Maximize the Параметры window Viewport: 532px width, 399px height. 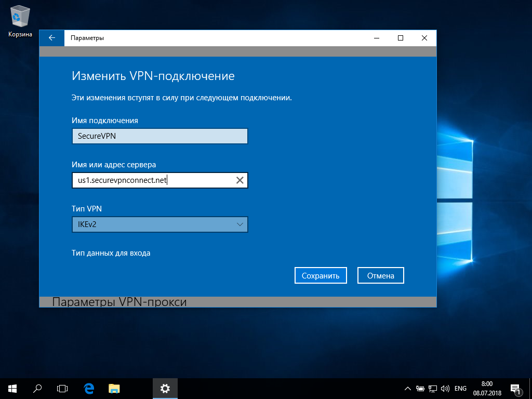click(401, 38)
